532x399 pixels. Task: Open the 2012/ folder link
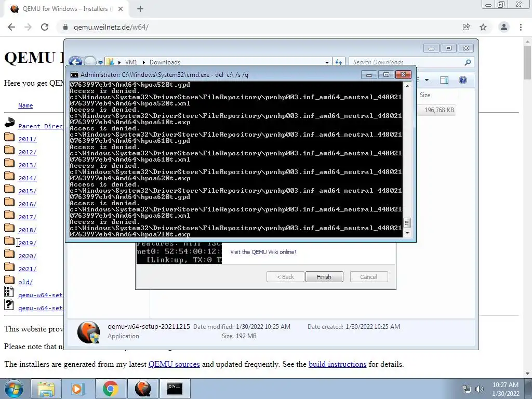pos(28,152)
